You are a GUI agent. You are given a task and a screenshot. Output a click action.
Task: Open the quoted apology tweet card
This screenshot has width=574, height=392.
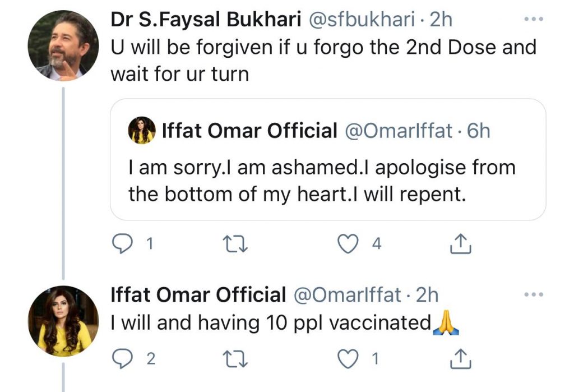pyautogui.click(x=327, y=179)
